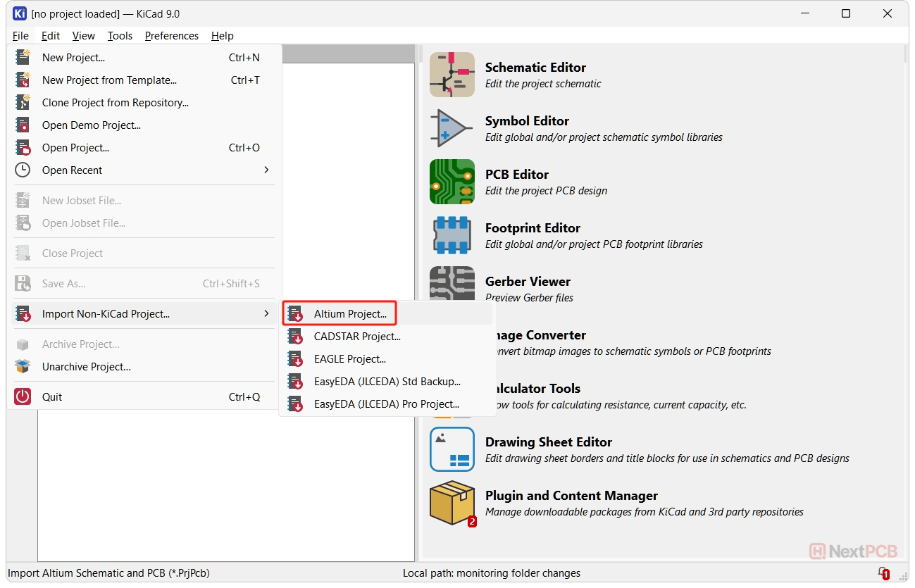Open the Preferences menu
915x588 pixels.
pos(171,36)
